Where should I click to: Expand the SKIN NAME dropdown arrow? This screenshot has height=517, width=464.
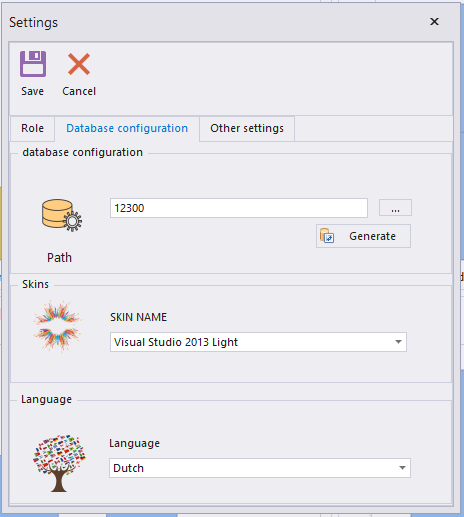tap(398, 342)
